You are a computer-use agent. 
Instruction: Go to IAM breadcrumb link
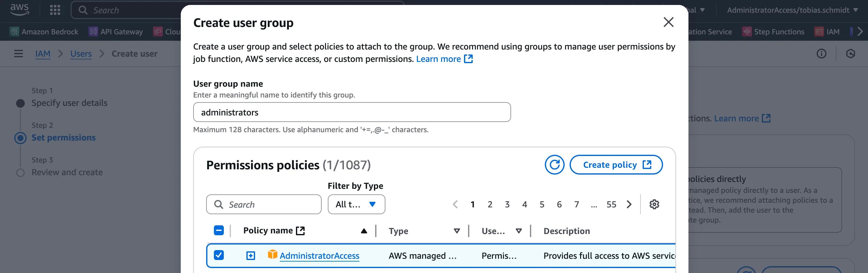pos(43,54)
